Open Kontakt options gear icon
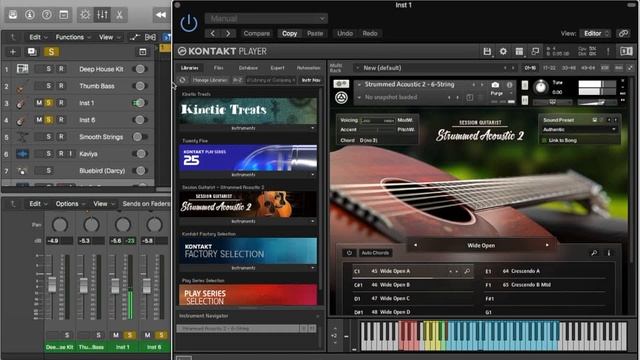 pos(503,51)
